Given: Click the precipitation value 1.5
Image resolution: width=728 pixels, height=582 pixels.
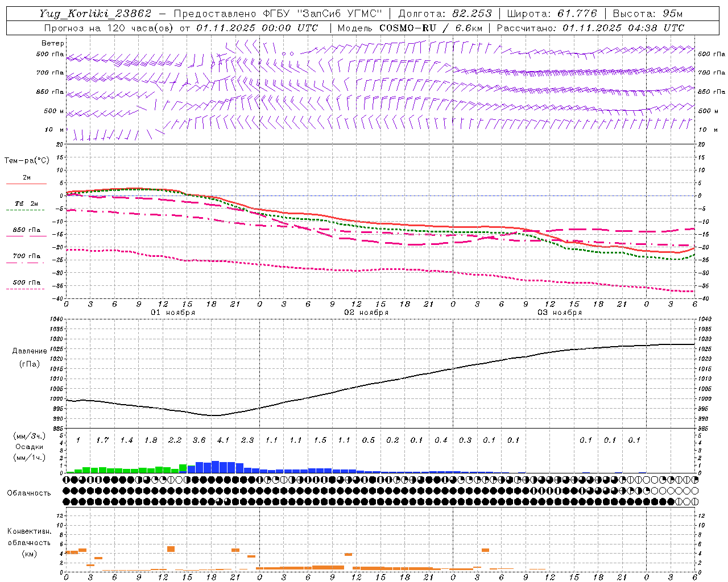Looking at the screenshot, I should [x=320, y=440].
